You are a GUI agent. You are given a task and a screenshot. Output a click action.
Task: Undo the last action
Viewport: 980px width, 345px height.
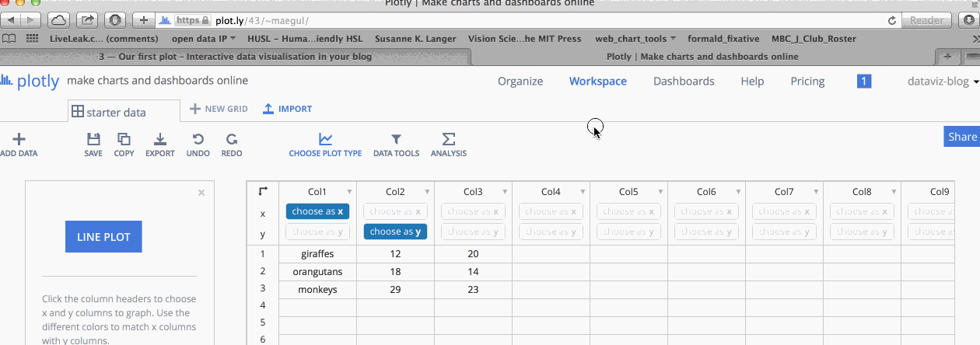click(198, 139)
